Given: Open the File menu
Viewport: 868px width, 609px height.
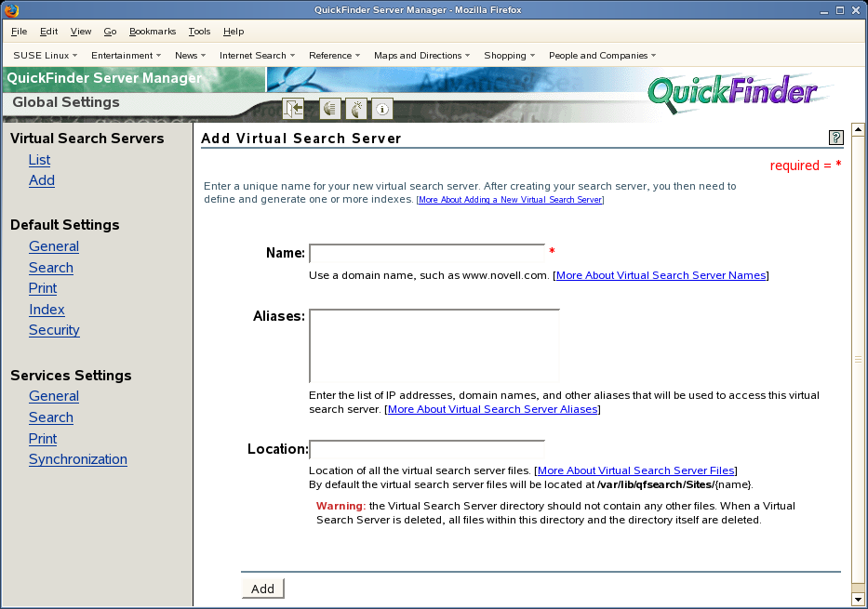Looking at the screenshot, I should pos(19,32).
